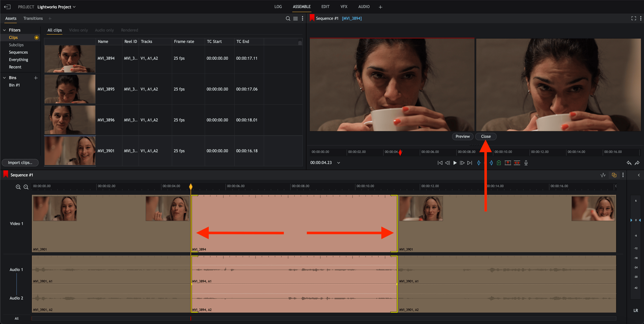The image size is (644, 324).
Task: Toggle the Clips filter radio indicator
Action: pyautogui.click(x=36, y=38)
